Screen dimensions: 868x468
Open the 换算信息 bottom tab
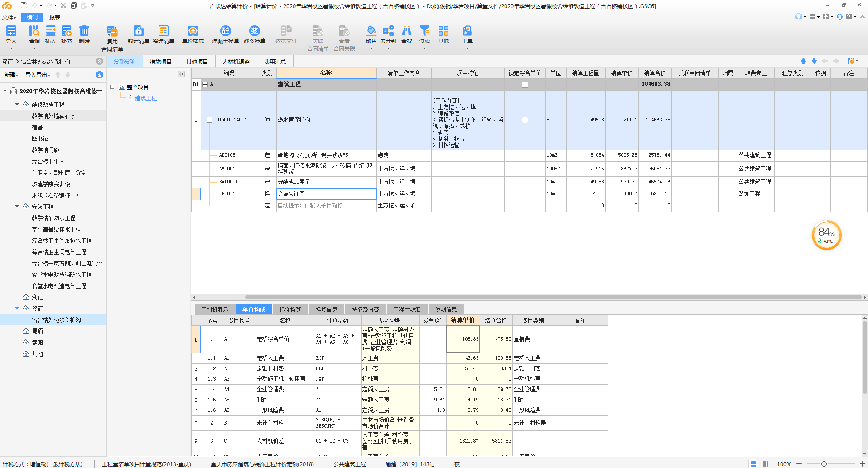pos(327,309)
